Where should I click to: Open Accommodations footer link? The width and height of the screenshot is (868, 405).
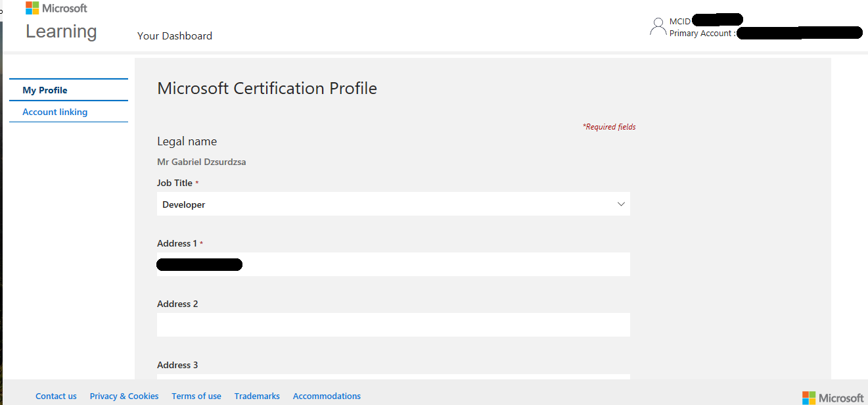(327, 396)
